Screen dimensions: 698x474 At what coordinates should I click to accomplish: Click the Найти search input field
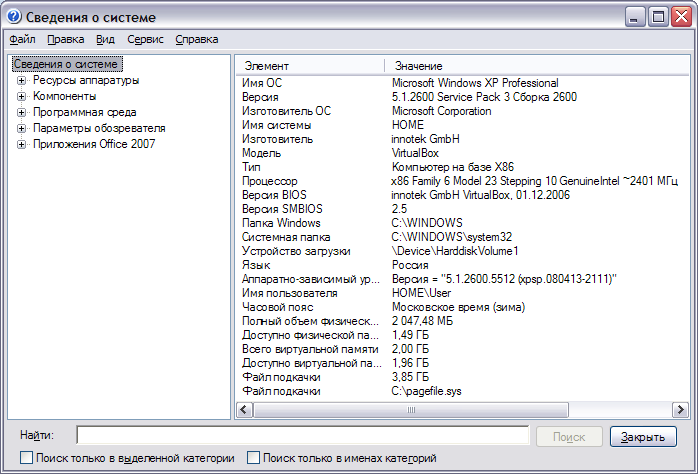(x=303, y=435)
